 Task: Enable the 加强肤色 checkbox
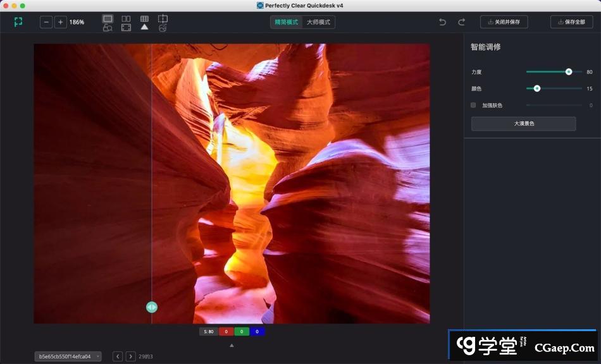click(x=473, y=105)
